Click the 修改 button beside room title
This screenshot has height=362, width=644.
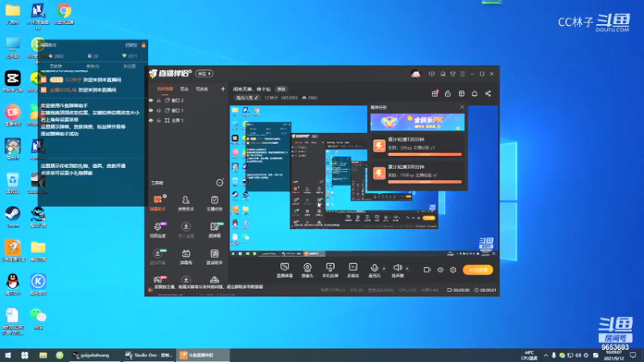(281, 88)
